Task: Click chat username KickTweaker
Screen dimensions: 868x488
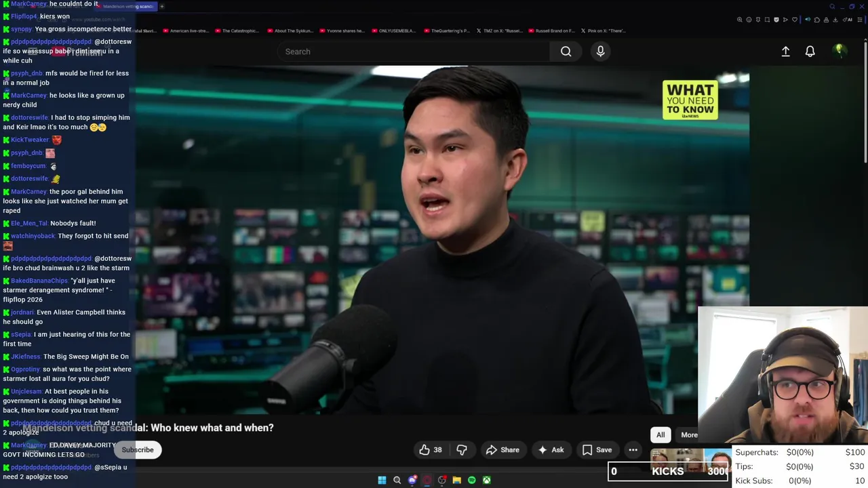Action: (x=30, y=140)
